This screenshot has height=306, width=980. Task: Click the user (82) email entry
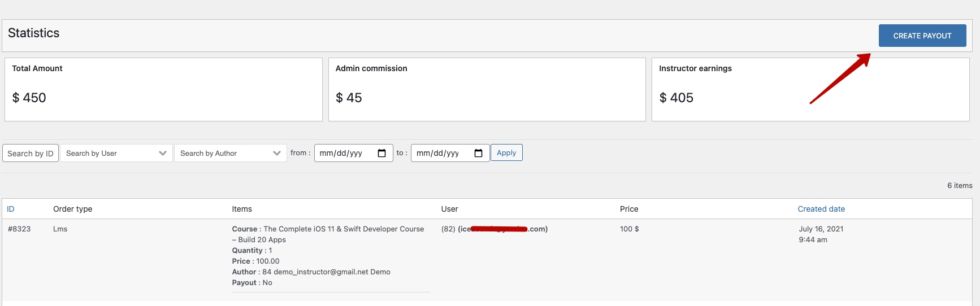click(494, 229)
